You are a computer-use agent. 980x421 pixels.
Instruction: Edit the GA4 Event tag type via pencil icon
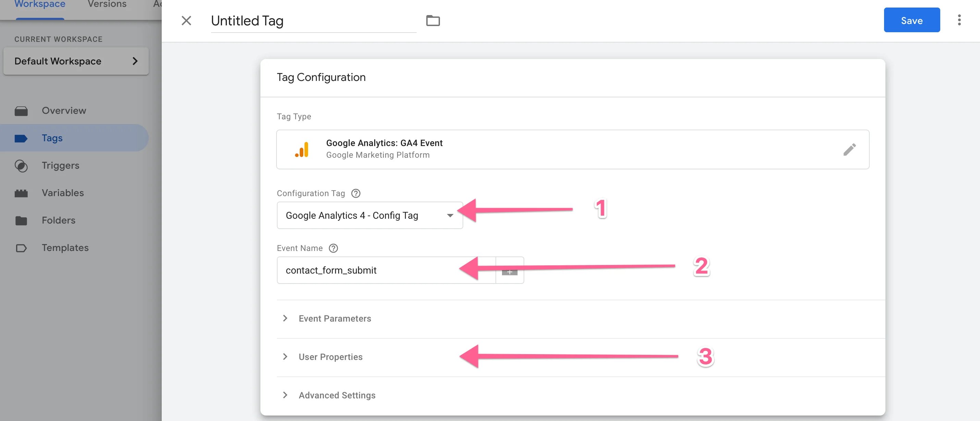[x=850, y=149]
